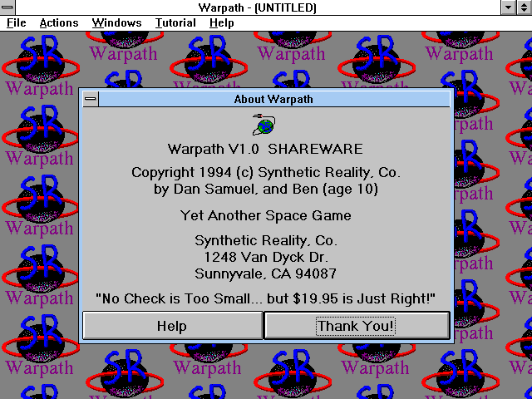The height and width of the screenshot is (399, 532).
Task: Open the About Warpath dialog's system menu box
Action: click(x=91, y=100)
